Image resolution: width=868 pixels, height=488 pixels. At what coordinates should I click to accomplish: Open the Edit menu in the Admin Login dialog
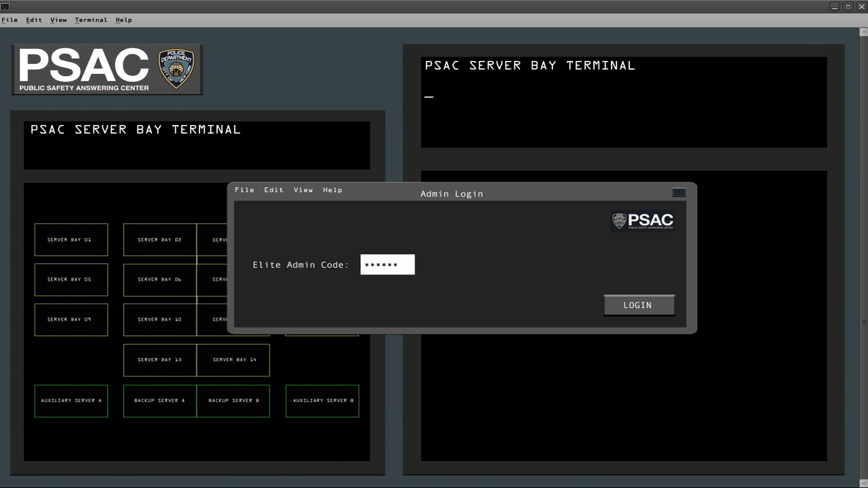click(273, 190)
